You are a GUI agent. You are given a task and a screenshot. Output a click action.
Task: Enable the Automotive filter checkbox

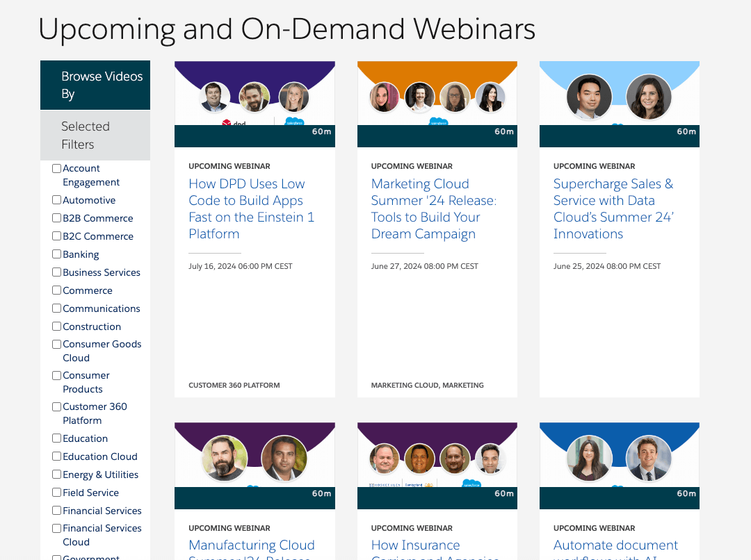(57, 200)
